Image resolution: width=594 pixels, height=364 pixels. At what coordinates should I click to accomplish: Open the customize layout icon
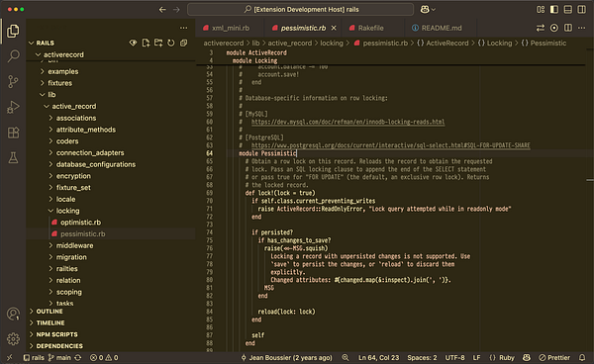pos(541,10)
